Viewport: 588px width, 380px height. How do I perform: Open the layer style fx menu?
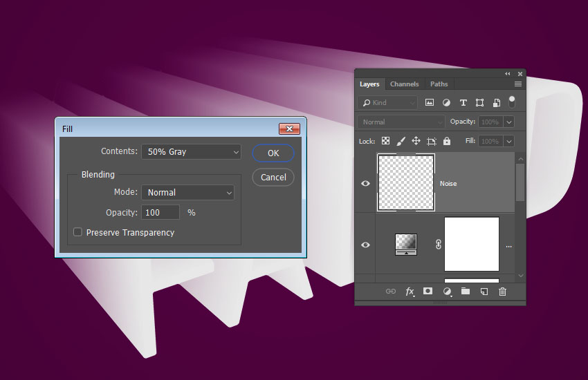coord(410,292)
